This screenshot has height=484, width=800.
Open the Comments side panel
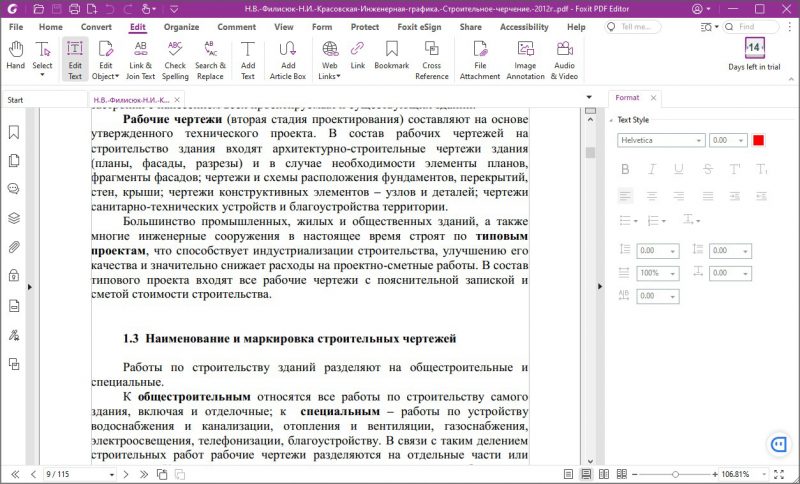click(x=14, y=189)
